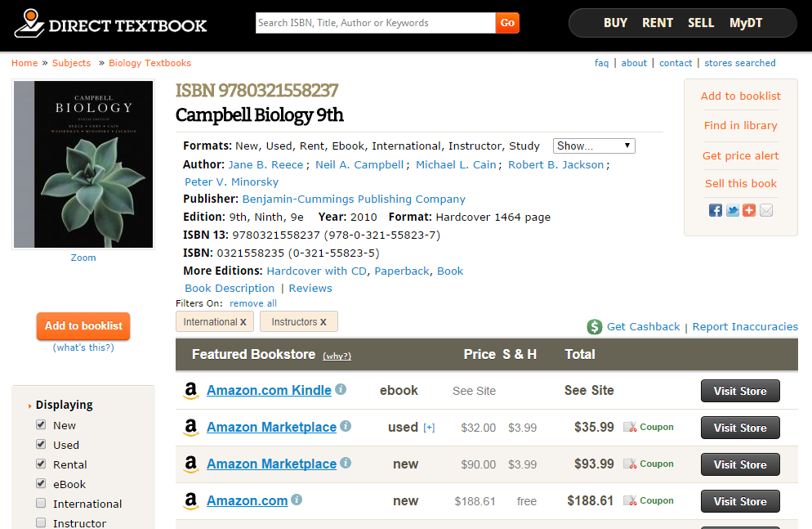Viewport: 812px width, 529px height.
Task: Click the orange Go search button
Action: tap(507, 23)
